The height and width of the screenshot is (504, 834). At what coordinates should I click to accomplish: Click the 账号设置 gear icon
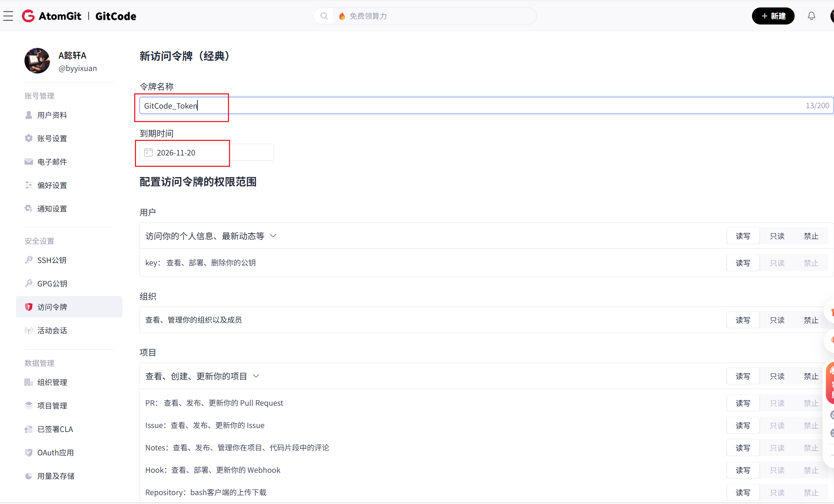point(29,138)
